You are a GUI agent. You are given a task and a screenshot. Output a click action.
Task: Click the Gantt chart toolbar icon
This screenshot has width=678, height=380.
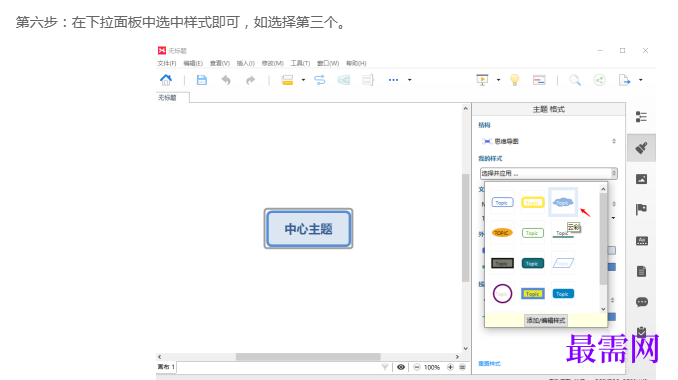point(539,80)
